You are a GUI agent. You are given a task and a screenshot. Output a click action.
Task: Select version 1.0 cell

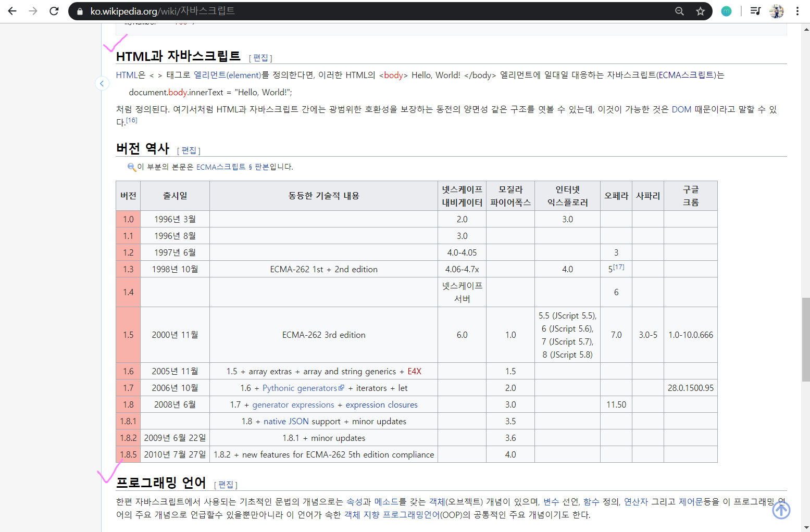128,219
